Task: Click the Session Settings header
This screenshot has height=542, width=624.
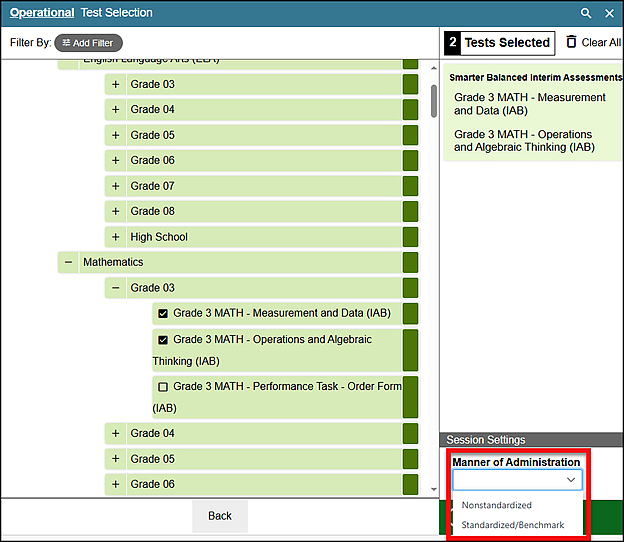Action: pos(532,440)
